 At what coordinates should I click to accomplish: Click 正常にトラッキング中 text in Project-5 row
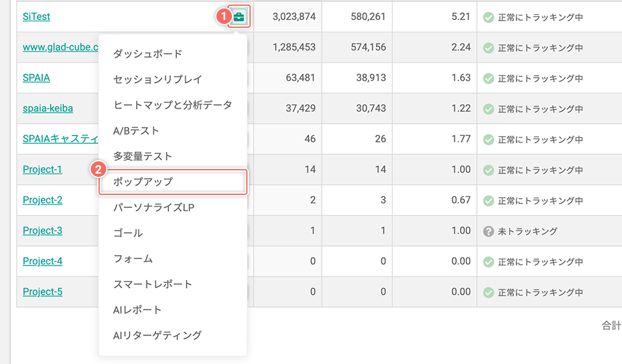(x=540, y=292)
